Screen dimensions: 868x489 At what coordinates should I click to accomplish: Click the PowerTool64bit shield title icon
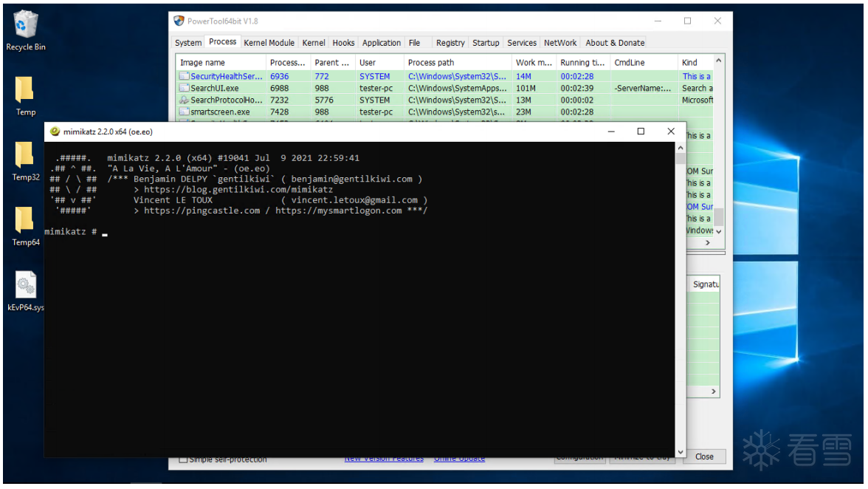pos(179,21)
